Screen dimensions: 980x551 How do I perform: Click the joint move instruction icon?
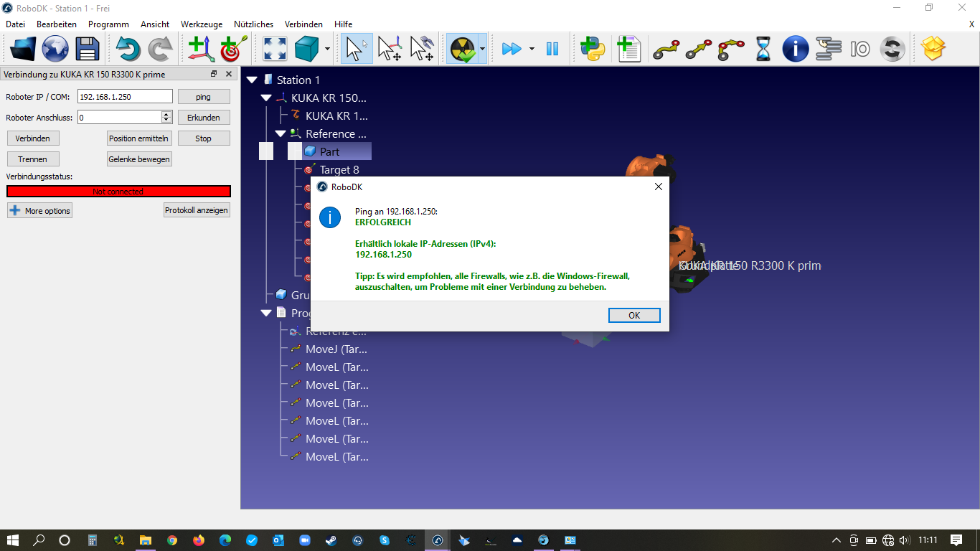665,49
